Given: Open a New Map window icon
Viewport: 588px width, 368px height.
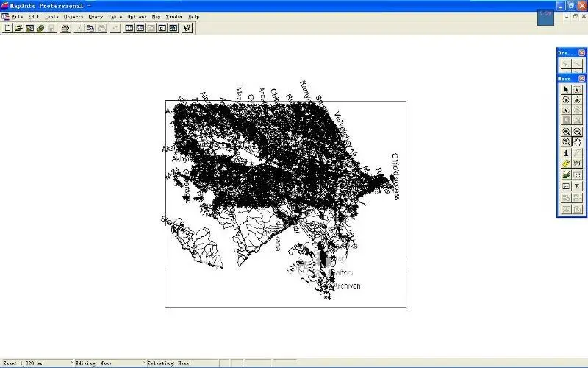Looking at the screenshot, I should coord(140,28).
